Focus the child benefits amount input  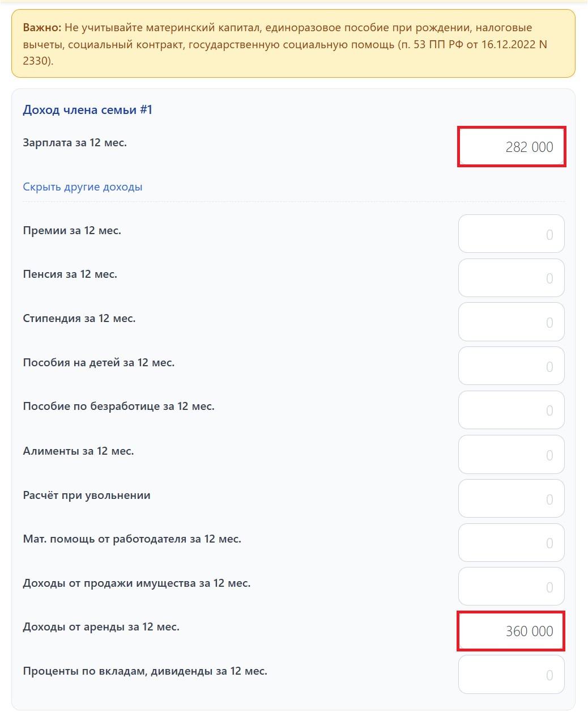[x=511, y=366]
